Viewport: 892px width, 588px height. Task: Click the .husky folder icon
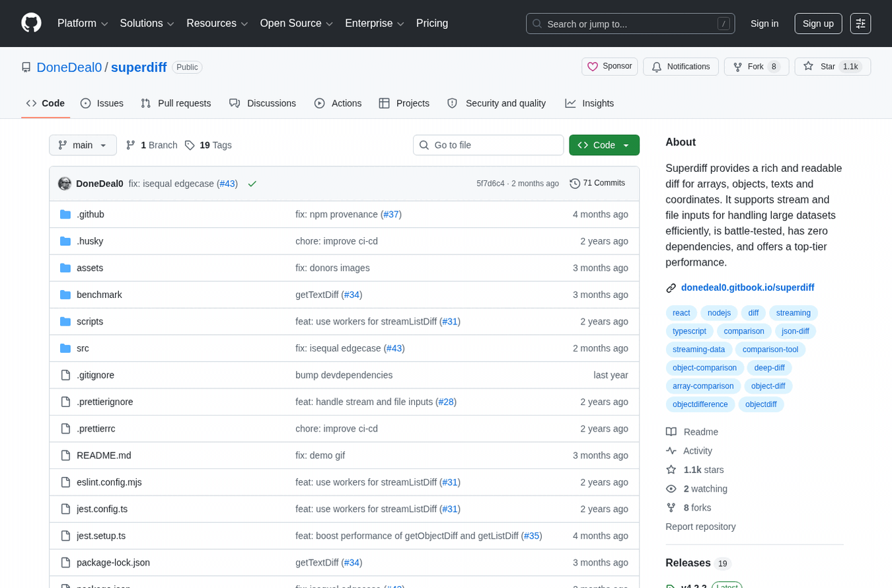(x=65, y=241)
